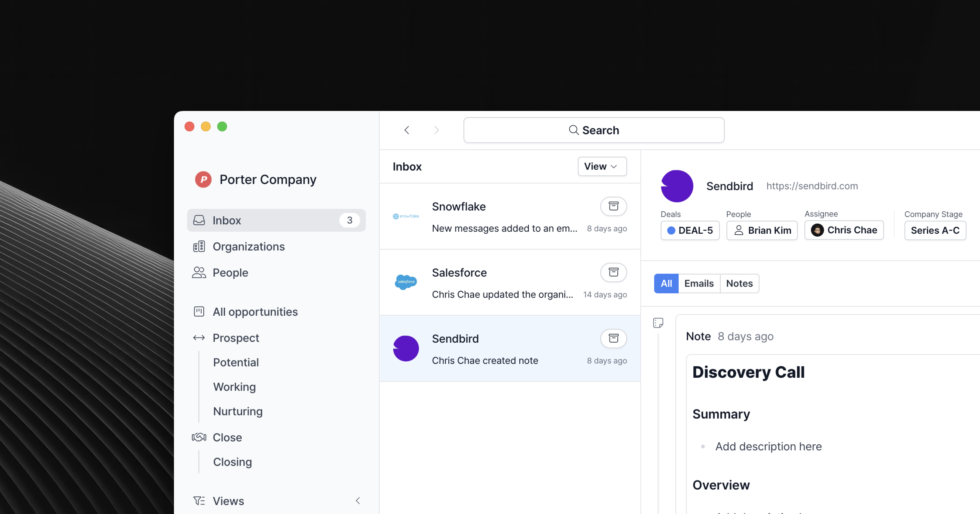Archive the Sendbird inbox item
Viewport: 980px width, 514px height.
(x=613, y=338)
